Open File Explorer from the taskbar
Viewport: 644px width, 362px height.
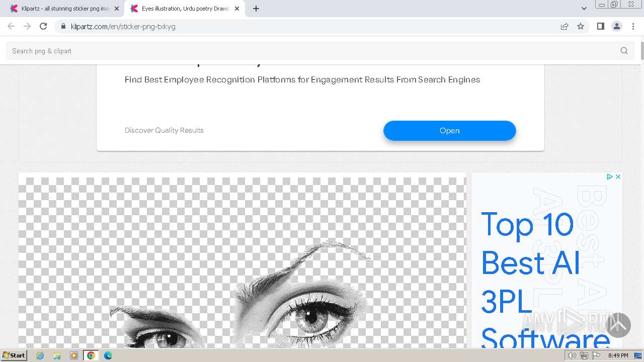tap(57, 355)
